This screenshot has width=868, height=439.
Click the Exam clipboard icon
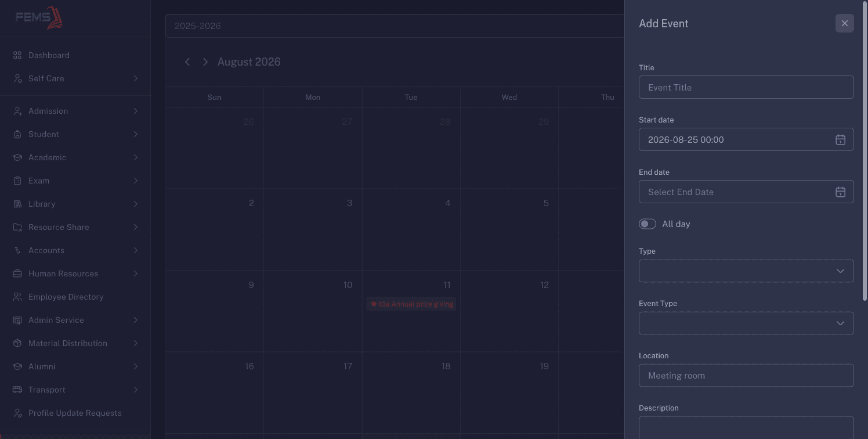(17, 181)
